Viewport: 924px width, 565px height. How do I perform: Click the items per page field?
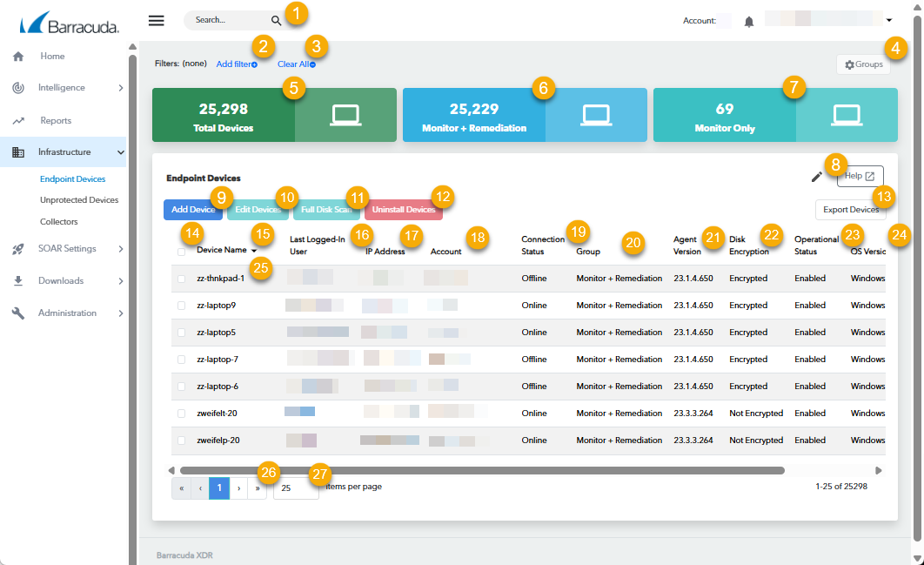(x=296, y=488)
